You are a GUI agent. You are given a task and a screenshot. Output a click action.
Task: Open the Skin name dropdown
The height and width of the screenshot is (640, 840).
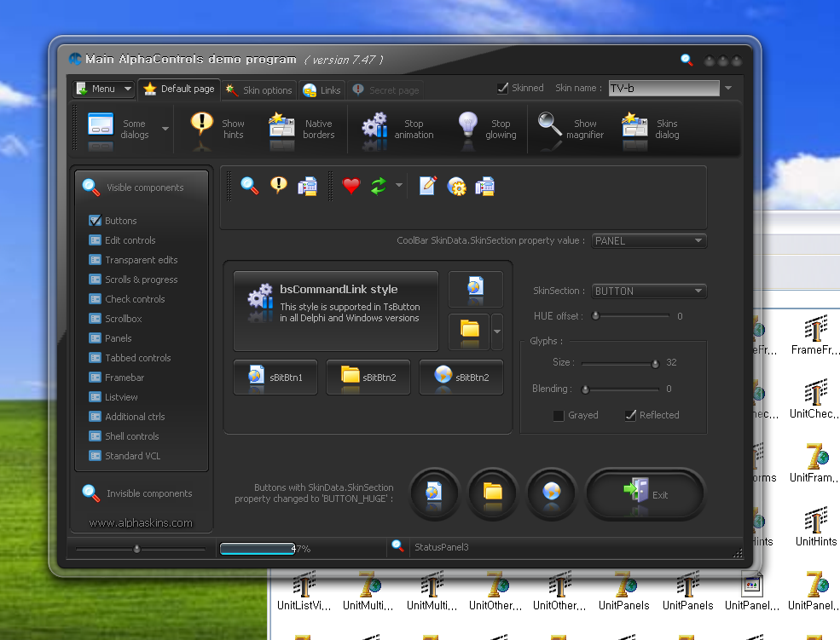point(727,88)
